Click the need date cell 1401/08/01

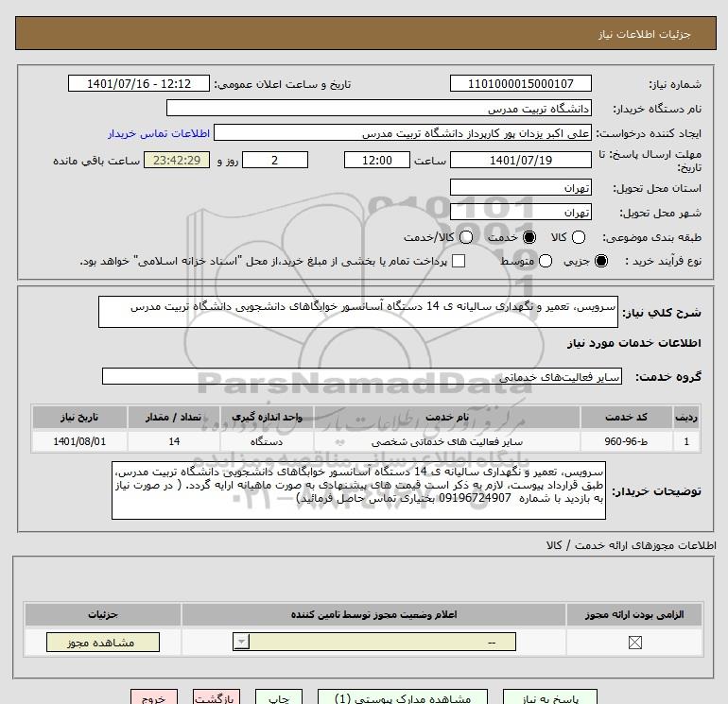pos(79,441)
